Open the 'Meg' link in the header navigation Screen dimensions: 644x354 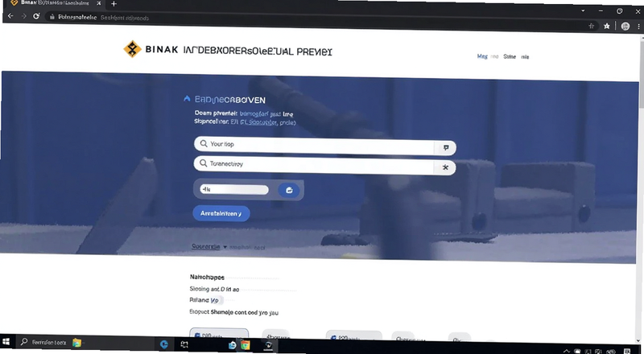click(x=482, y=56)
